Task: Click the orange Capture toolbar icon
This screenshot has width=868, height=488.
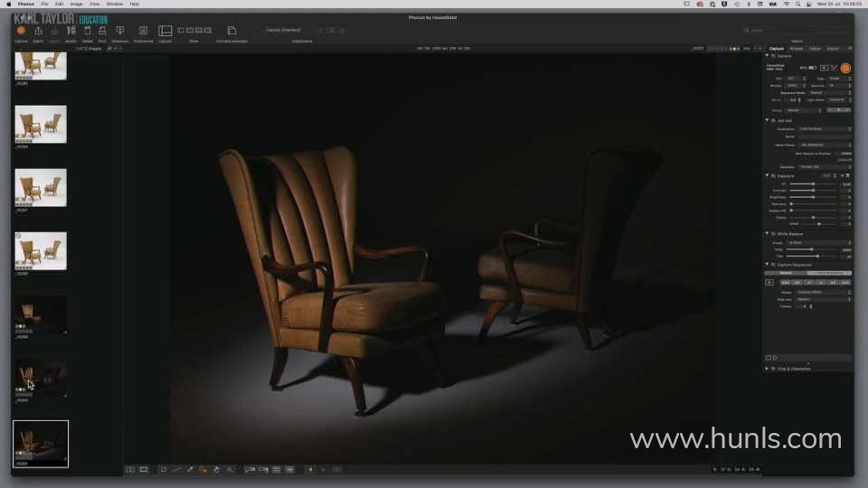Action: [21, 31]
